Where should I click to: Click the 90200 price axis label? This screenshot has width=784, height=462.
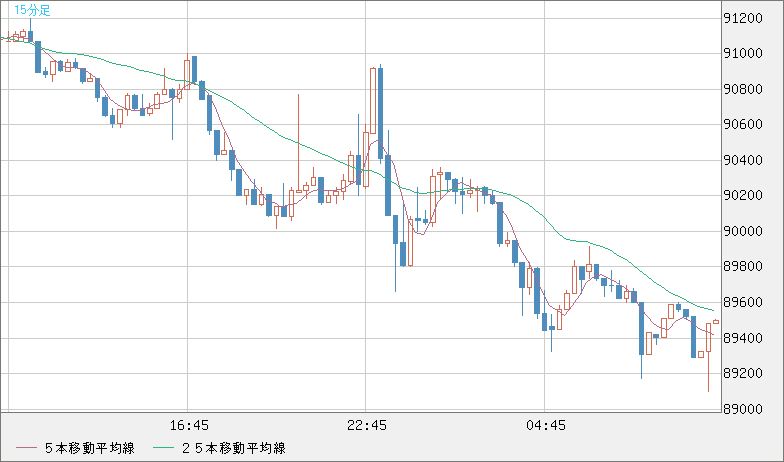tap(743, 196)
